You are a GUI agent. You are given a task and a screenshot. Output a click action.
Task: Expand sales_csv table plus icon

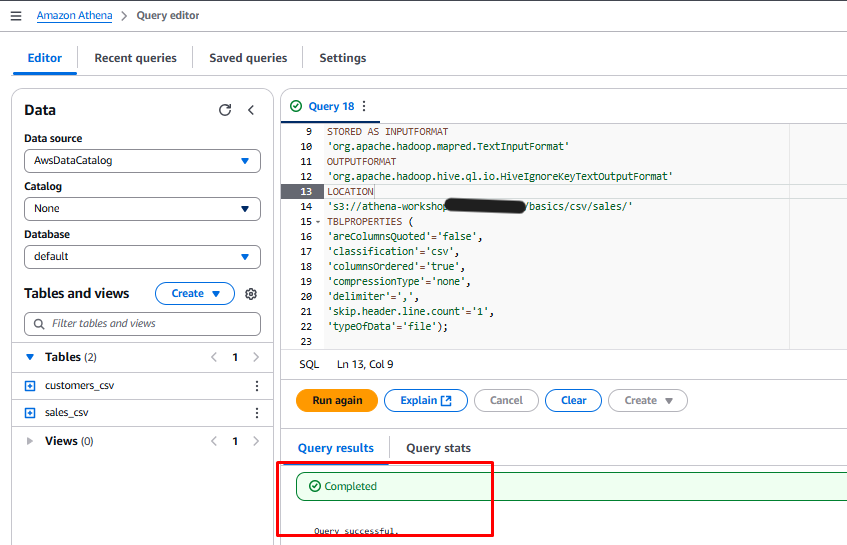(30, 413)
